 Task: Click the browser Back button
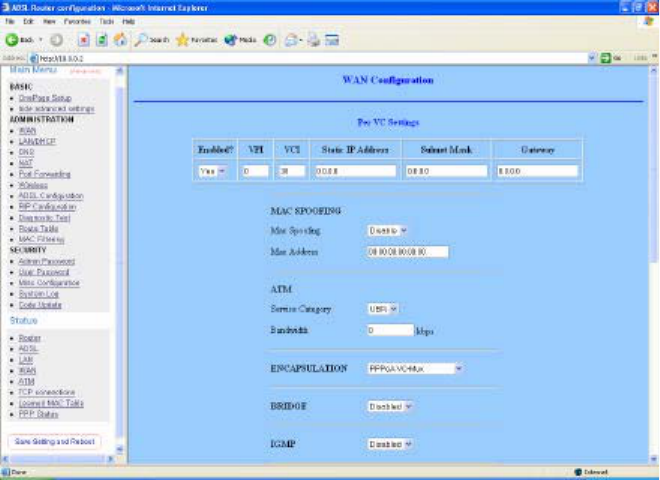pyautogui.click(x=19, y=40)
